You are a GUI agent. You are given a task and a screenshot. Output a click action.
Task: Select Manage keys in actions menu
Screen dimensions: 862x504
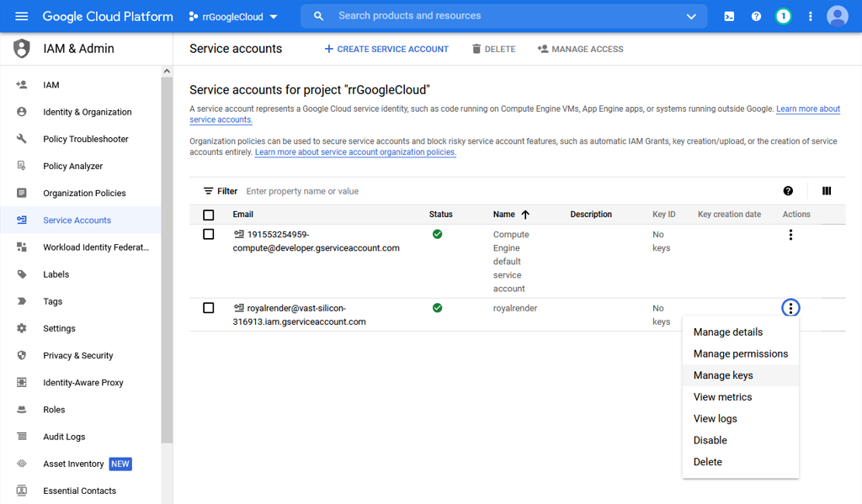741,375
